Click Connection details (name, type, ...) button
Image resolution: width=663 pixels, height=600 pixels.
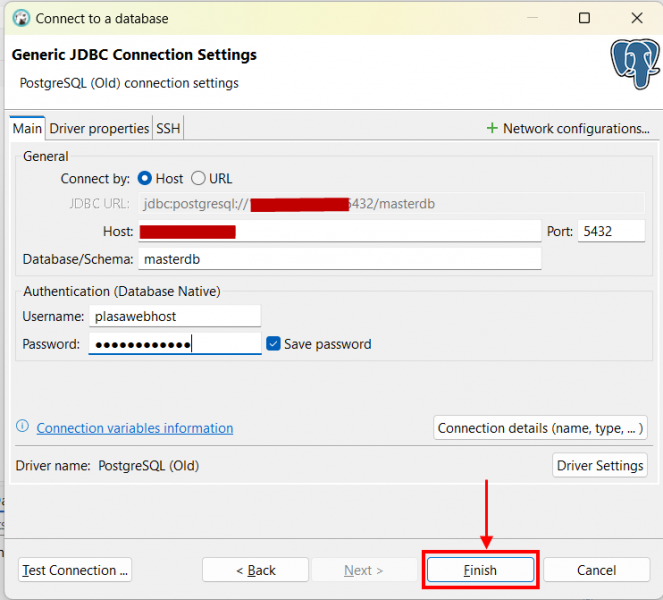coord(540,428)
